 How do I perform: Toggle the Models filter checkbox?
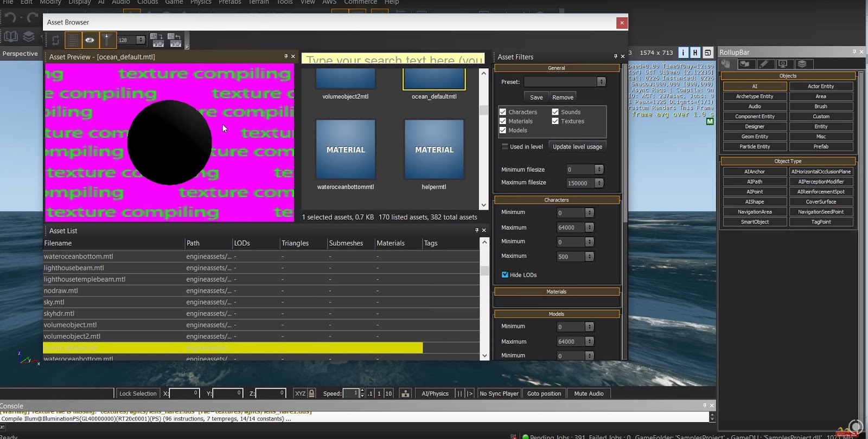click(x=503, y=130)
